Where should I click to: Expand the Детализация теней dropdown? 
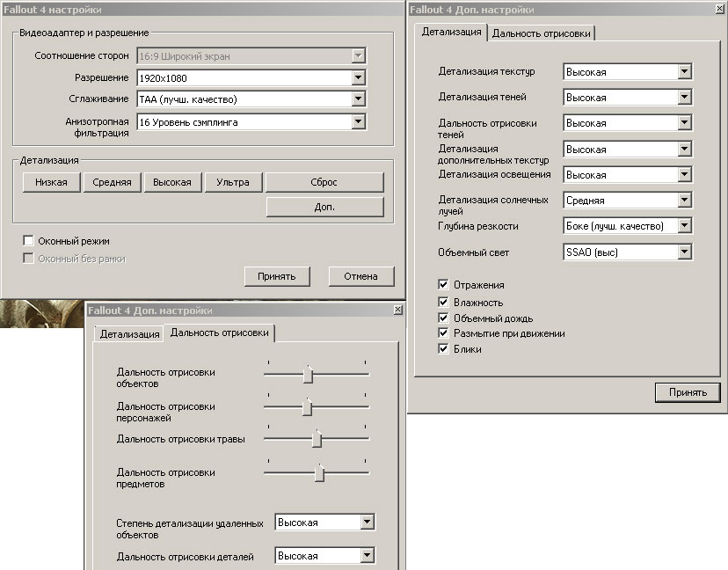[x=627, y=98]
